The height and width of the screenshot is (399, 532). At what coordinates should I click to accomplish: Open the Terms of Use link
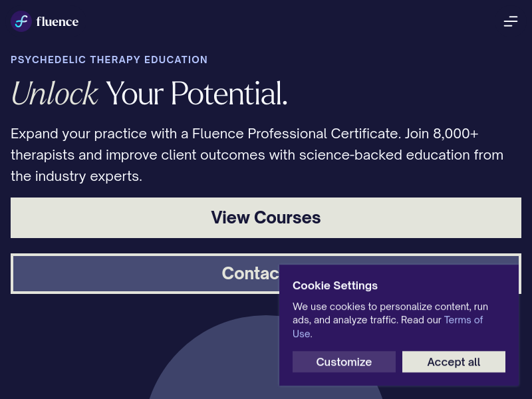point(463,320)
